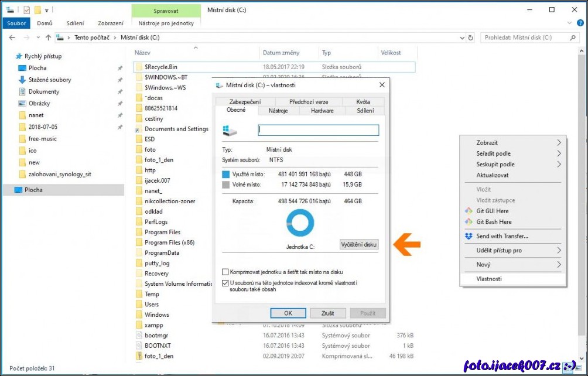The width and height of the screenshot is (588, 376).
Task: Open the help question mark icon
Action: [x=579, y=23]
